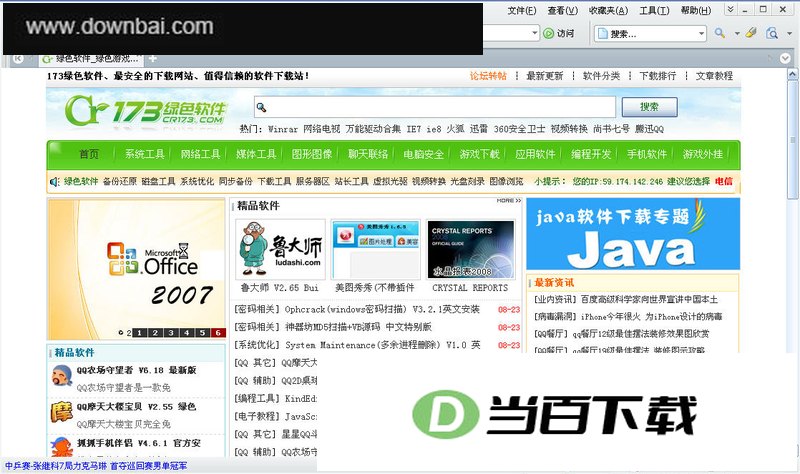Open dropdown arrow next to magnifier icon
The height and width of the screenshot is (474, 800).
737,34
